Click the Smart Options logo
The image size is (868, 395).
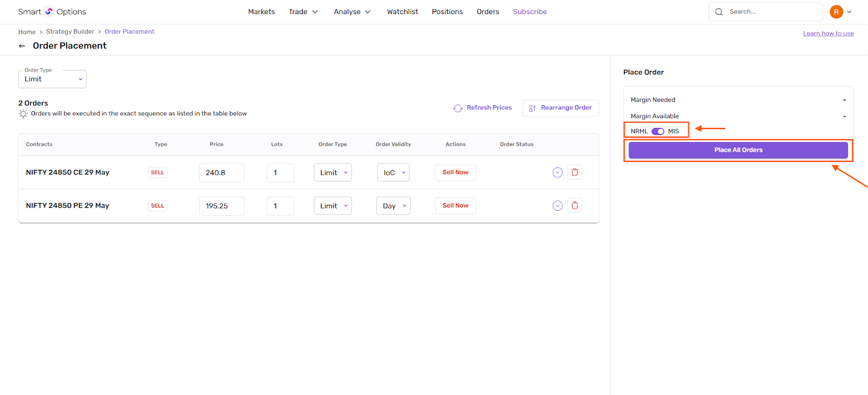click(52, 12)
